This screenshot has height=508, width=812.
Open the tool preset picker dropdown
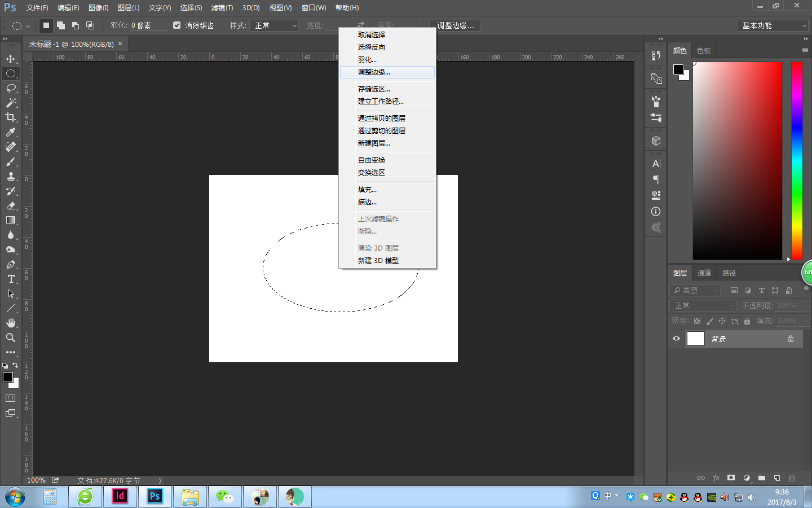click(x=20, y=25)
